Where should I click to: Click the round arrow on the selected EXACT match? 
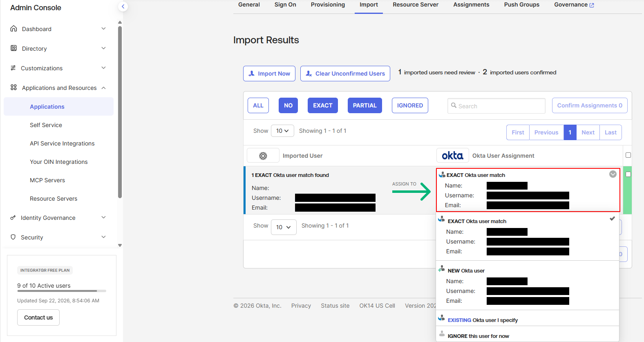613,174
